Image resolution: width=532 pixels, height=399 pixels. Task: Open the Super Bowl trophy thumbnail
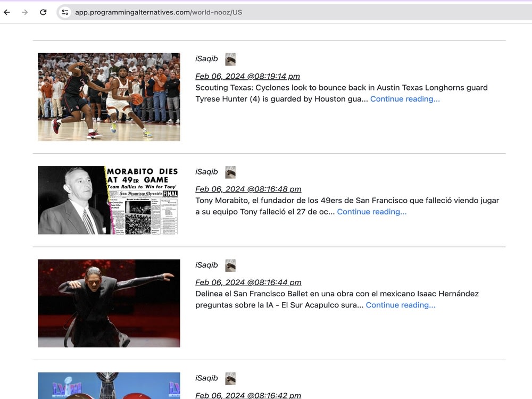pyautogui.click(x=109, y=386)
